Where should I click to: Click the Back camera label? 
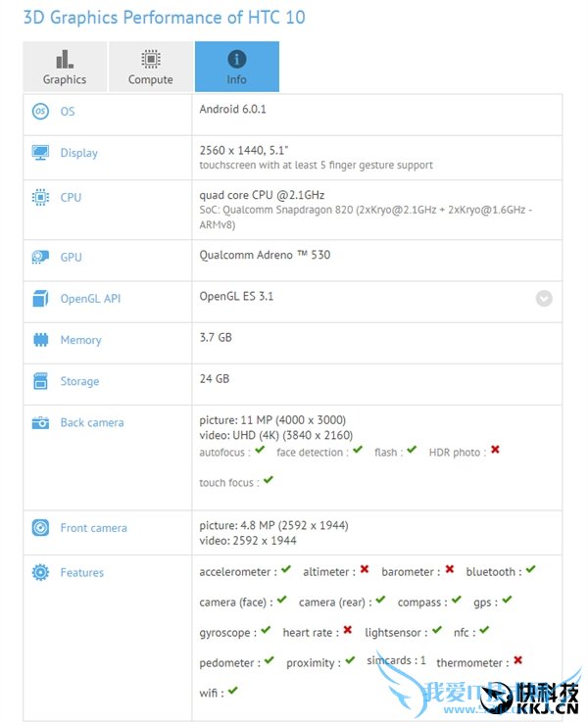pyautogui.click(x=92, y=423)
